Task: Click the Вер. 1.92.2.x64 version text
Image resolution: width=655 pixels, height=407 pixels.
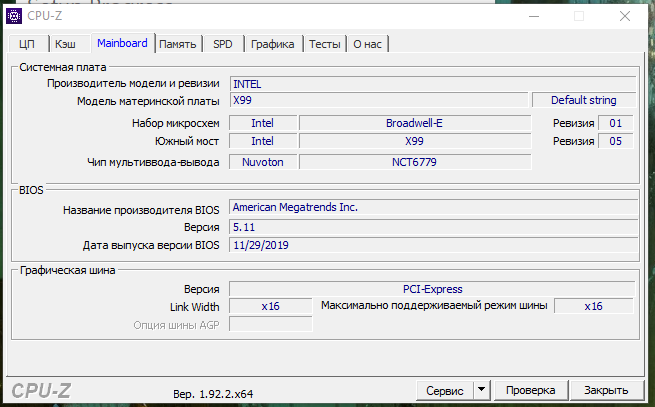Action: pos(213,394)
